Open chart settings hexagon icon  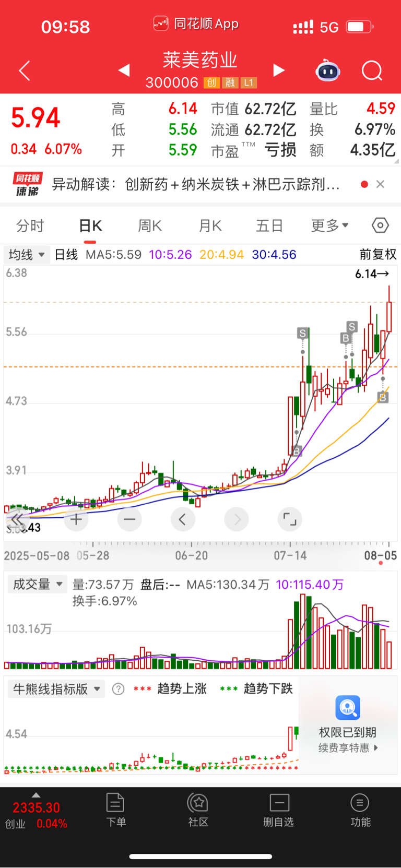coord(380,225)
